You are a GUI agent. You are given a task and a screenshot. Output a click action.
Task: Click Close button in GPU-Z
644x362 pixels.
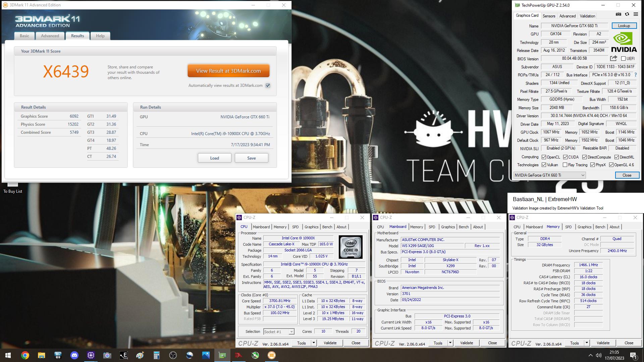point(627,175)
